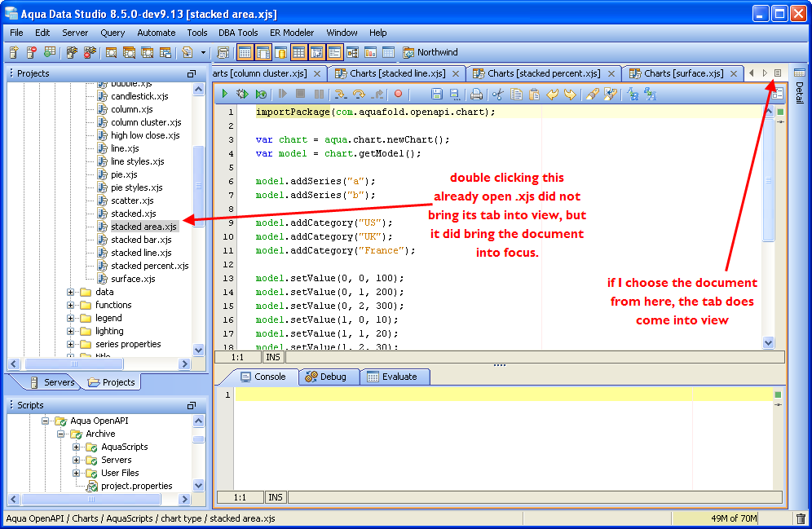
Task: Click the server icon with red minus
Action: [x=32, y=52]
